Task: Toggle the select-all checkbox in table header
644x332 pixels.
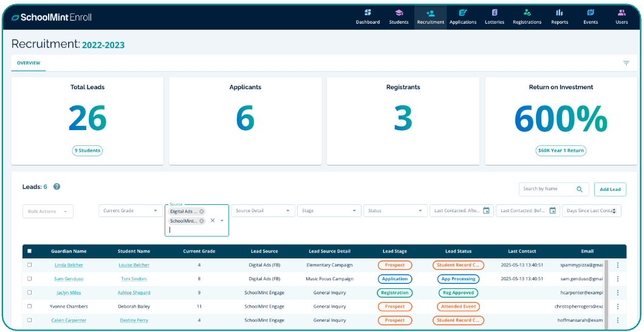Action: coord(29,251)
